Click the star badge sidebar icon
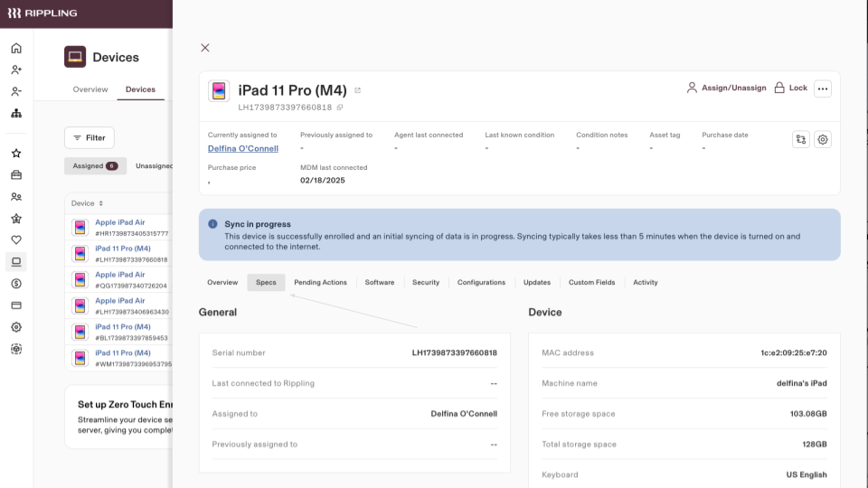Viewport: 868px width, 488px height. [16, 219]
